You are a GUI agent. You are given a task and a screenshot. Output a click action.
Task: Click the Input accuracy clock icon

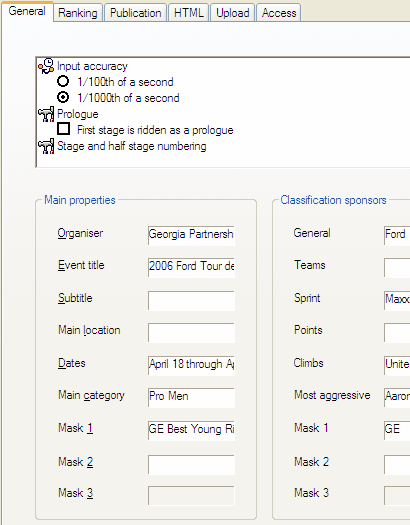46,66
